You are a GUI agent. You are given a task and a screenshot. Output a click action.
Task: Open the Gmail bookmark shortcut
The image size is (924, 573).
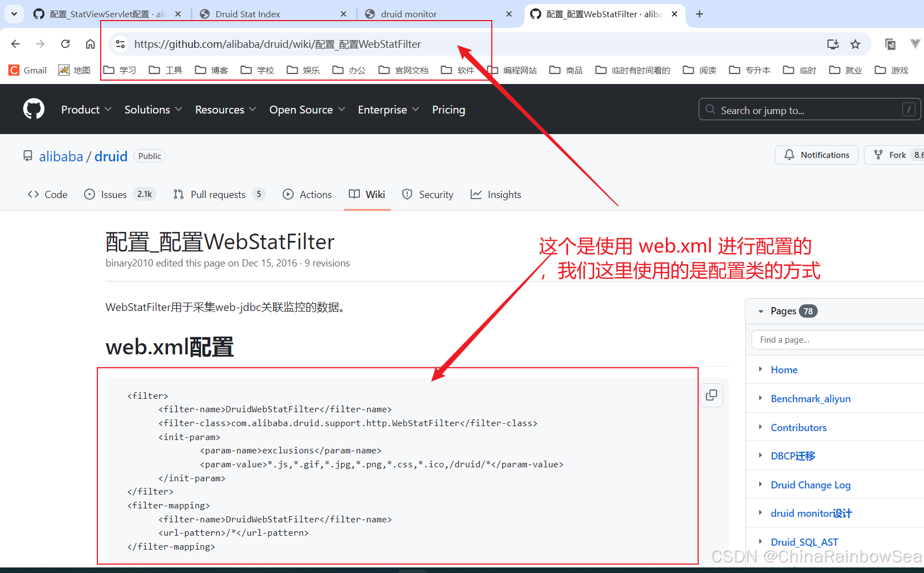[27, 70]
